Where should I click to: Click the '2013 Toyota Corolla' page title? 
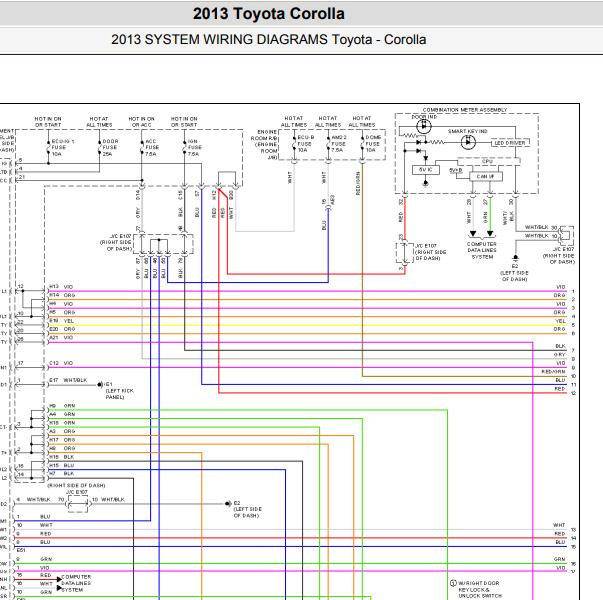268,14
